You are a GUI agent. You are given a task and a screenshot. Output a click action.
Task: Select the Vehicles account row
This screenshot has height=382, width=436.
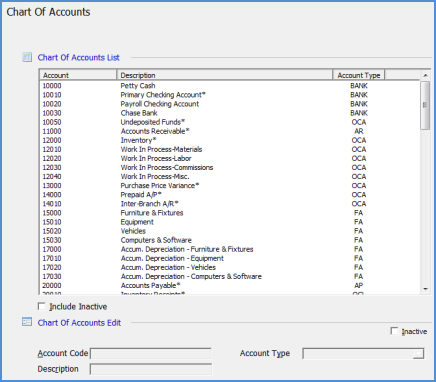230,231
